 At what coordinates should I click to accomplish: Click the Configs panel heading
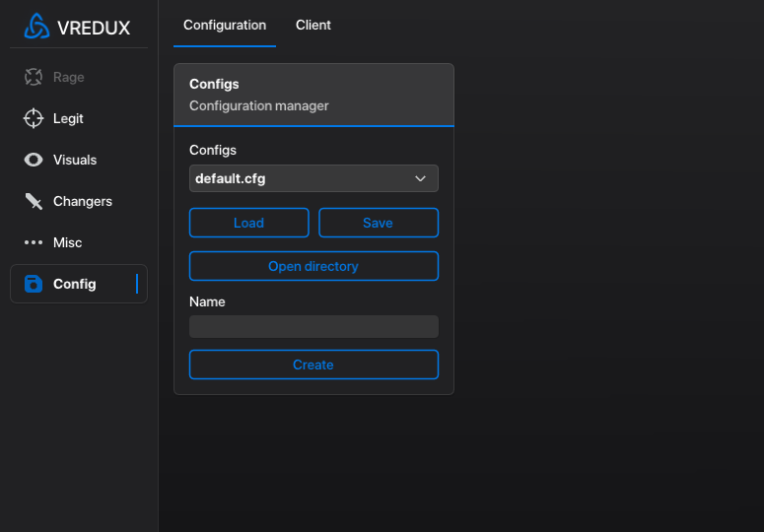214,84
